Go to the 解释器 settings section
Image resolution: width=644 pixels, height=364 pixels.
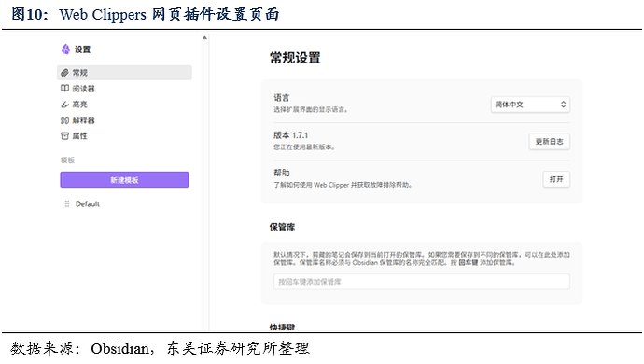click(124, 120)
